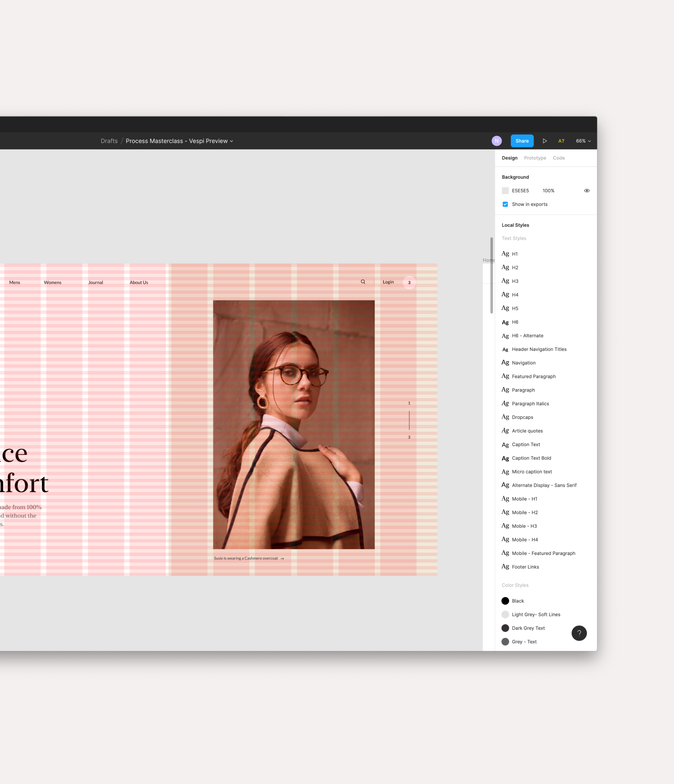Click the search magnifier icon in design

pos(363,282)
